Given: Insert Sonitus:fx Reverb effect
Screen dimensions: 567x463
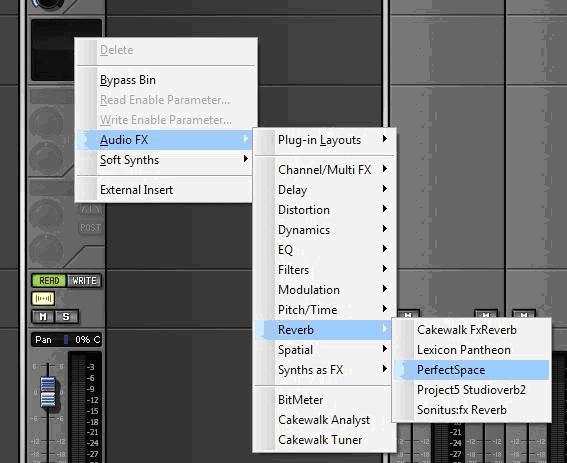Looking at the screenshot, I should click(472, 410).
